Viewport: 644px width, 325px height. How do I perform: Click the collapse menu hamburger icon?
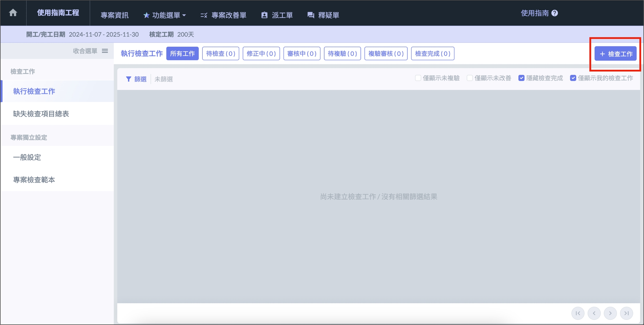click(105, 51)
